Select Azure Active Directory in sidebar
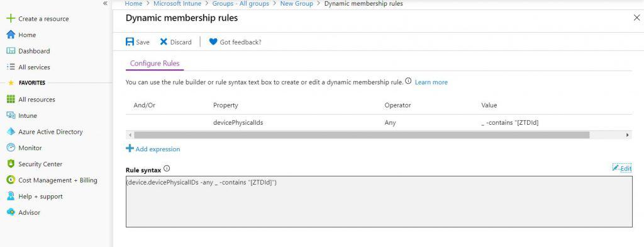This screenshot has height=247, width=644. point(50,132)
